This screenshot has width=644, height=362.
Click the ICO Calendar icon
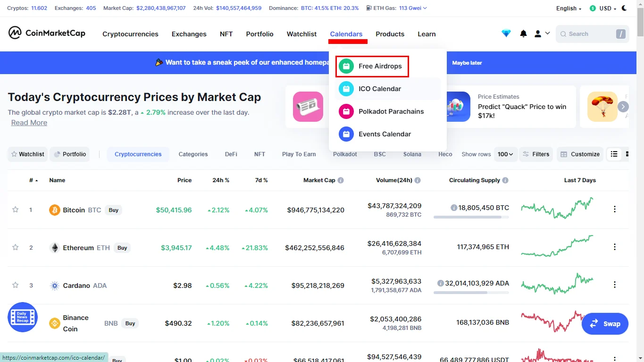[x=346, y=89]
